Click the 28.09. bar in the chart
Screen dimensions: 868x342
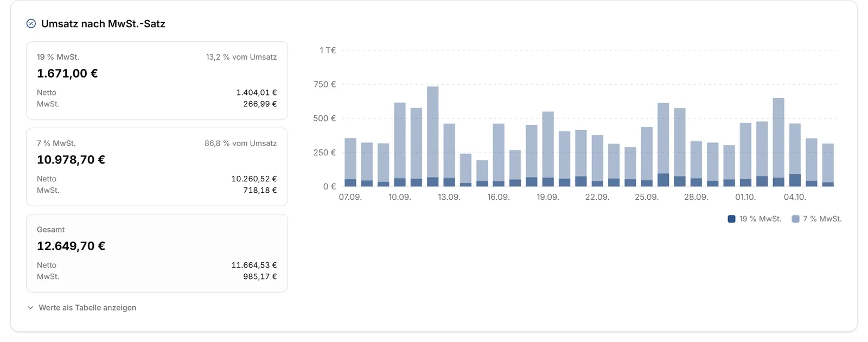tap(696, 164)
